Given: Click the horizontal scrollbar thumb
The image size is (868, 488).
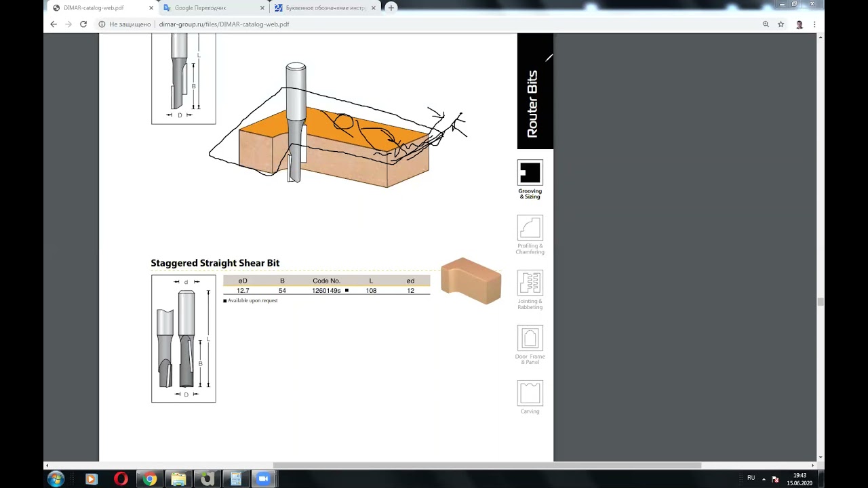Looking at the screenshot, I should 487,466.
